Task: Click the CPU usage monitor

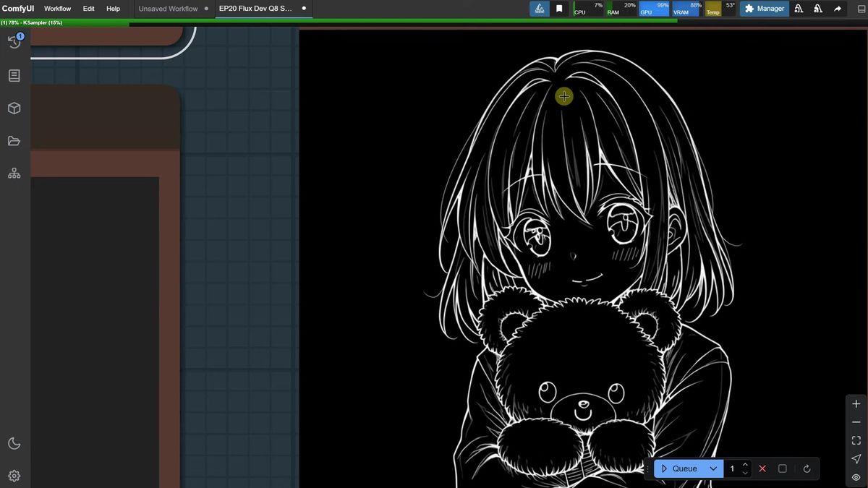Action: [x=588, y=9]
